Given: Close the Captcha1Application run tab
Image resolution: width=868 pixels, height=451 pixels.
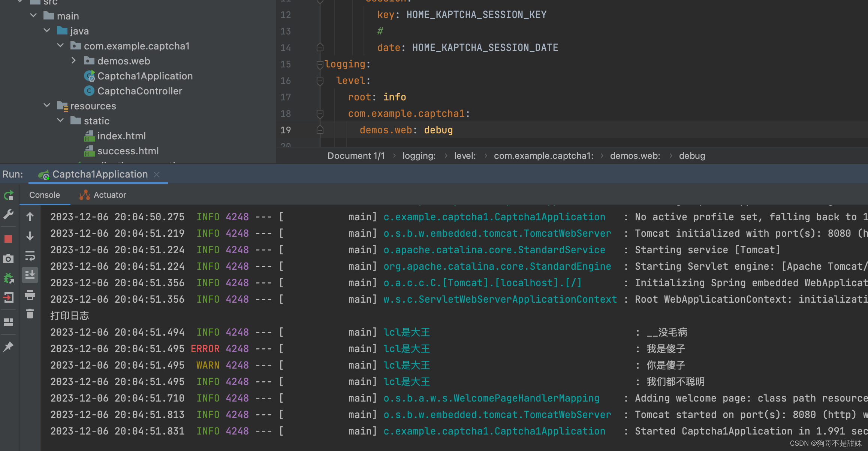Looking at the screenshot, I should (x=157, y=175).
